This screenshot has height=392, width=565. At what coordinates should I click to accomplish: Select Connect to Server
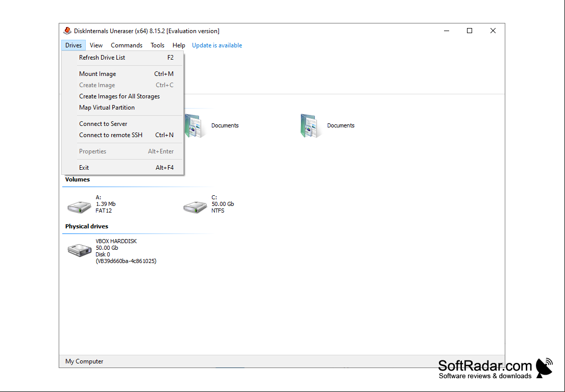(x=123, y=124)
